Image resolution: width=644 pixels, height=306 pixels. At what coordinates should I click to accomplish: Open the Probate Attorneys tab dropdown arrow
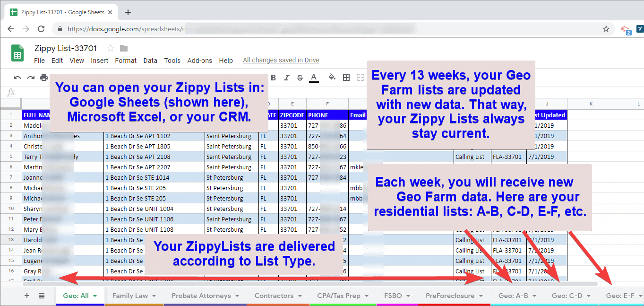tap(237, 296)
